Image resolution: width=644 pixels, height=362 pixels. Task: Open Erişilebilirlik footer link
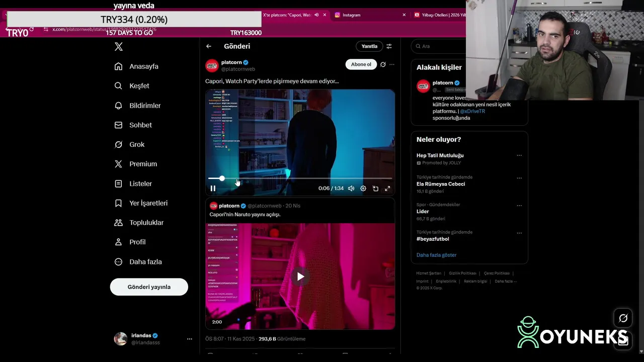446,282
